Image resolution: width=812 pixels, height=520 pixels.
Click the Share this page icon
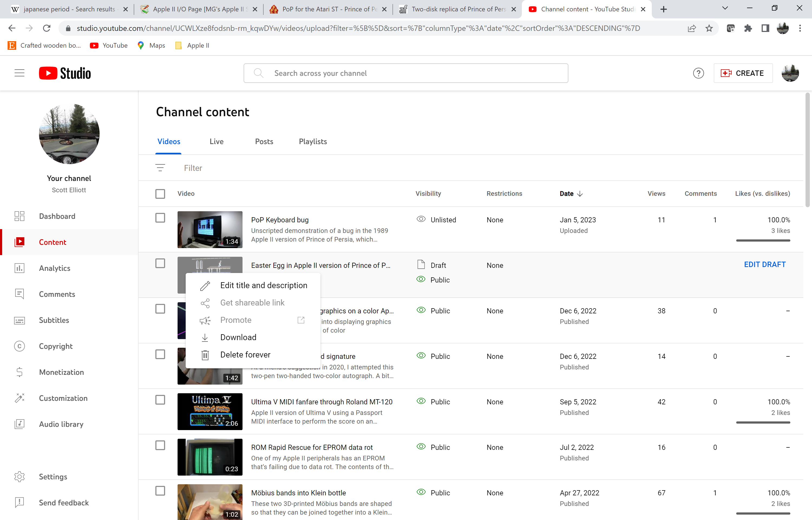click(692, 28)
